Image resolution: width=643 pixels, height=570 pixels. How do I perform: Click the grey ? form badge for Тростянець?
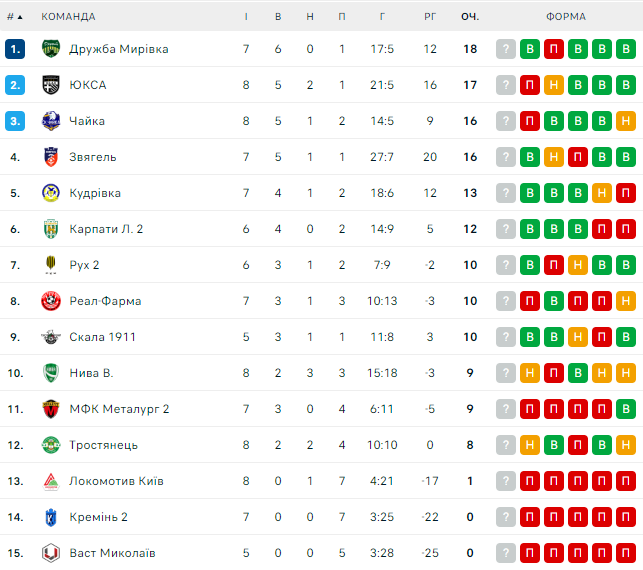click(x=506, y=445)
